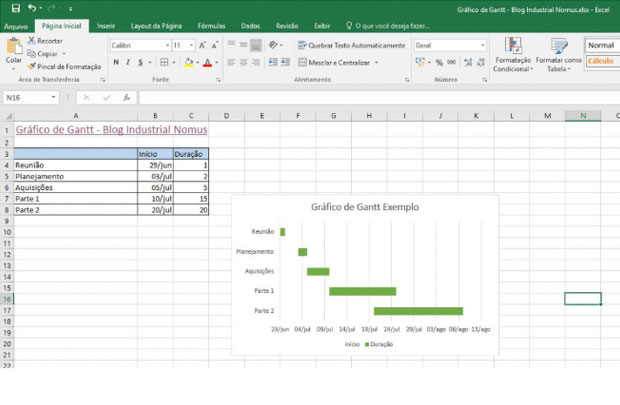Switch to the Inserir tab
620x405 pixels.
tap(105, 25)
